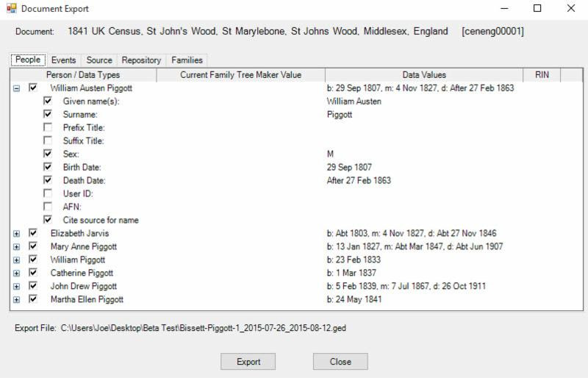The height and width of the screenshot is (378, 588).
Task: Open the Source tab
Action: (99, 60)
